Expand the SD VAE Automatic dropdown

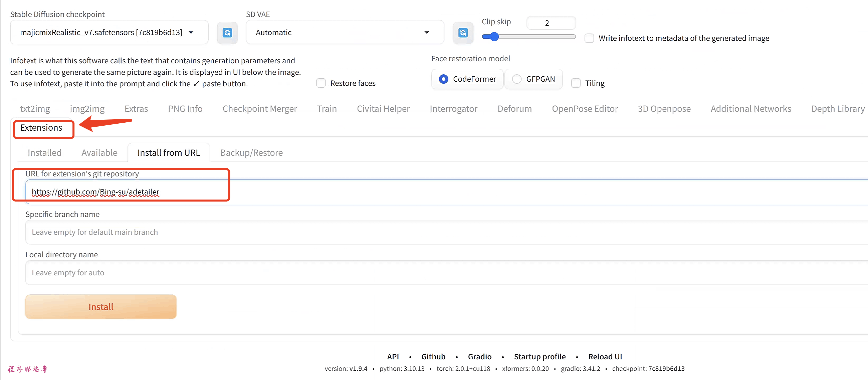(344, 32)
